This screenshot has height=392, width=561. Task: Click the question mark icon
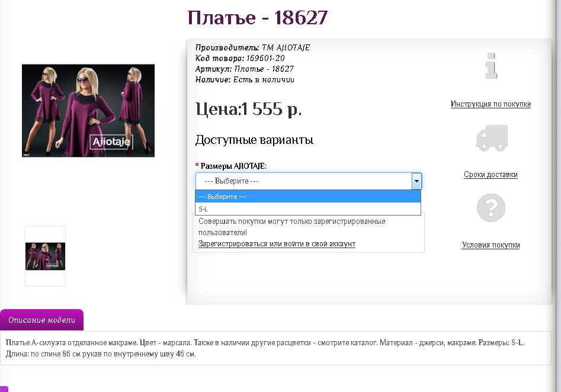pos(491,208)
